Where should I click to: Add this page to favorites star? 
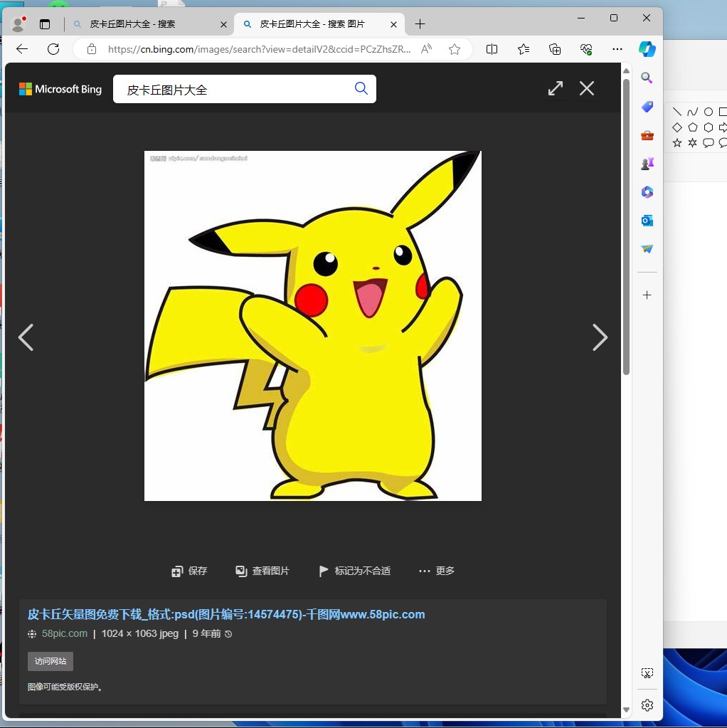pyautogui.click(x=455, y=49)
